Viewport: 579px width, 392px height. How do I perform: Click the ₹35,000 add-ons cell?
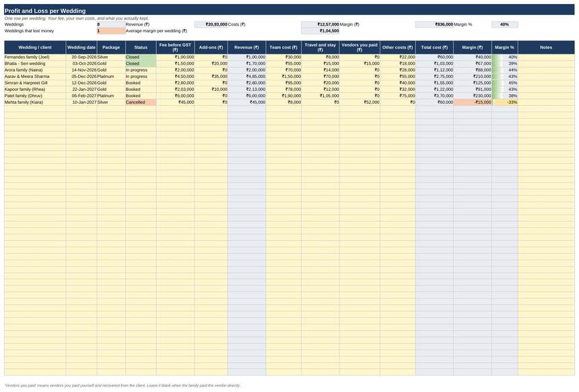tap(211, 77)
